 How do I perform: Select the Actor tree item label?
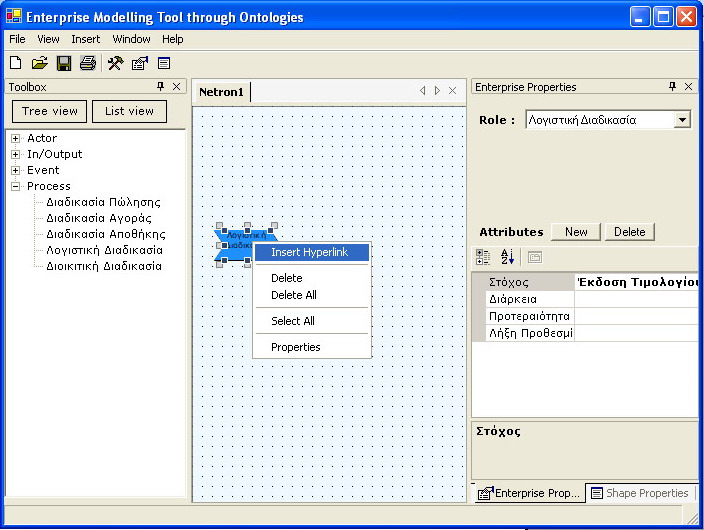(42, 138)
